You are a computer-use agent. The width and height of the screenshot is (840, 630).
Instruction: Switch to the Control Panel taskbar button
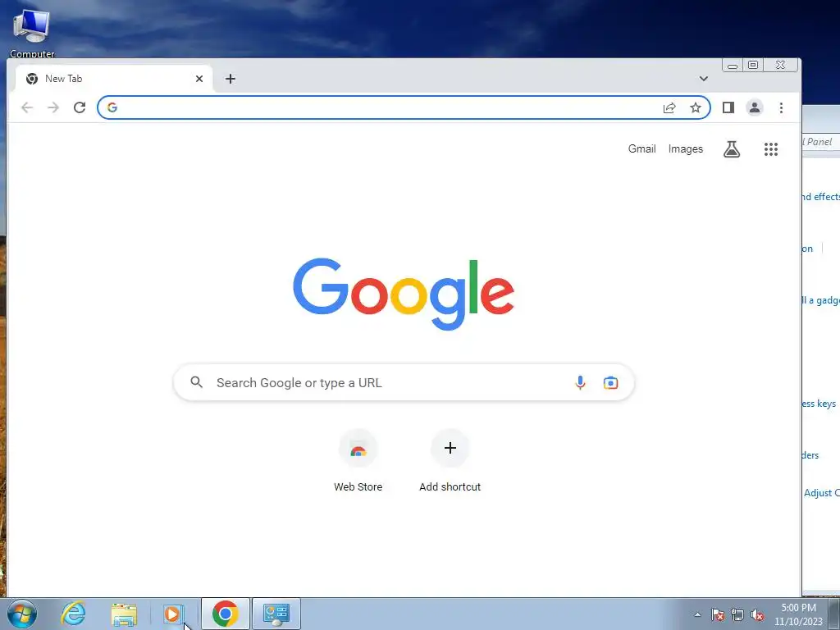(276, 614)
